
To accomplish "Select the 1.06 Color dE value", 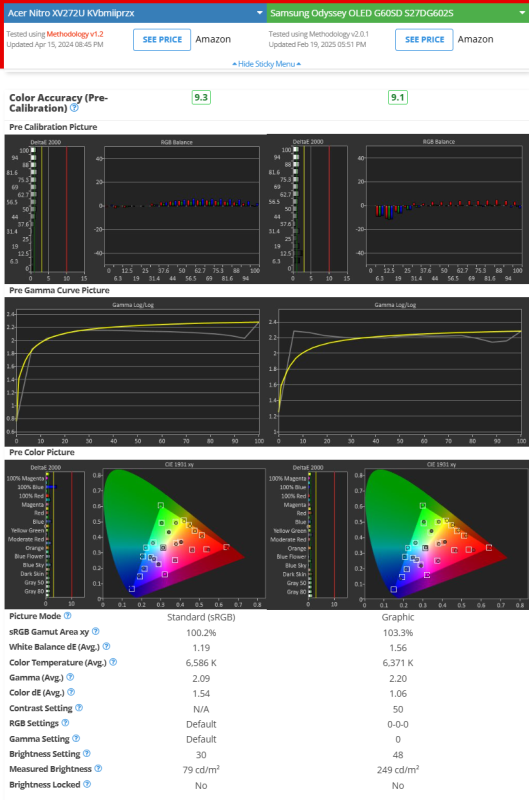I will (398, 693).
